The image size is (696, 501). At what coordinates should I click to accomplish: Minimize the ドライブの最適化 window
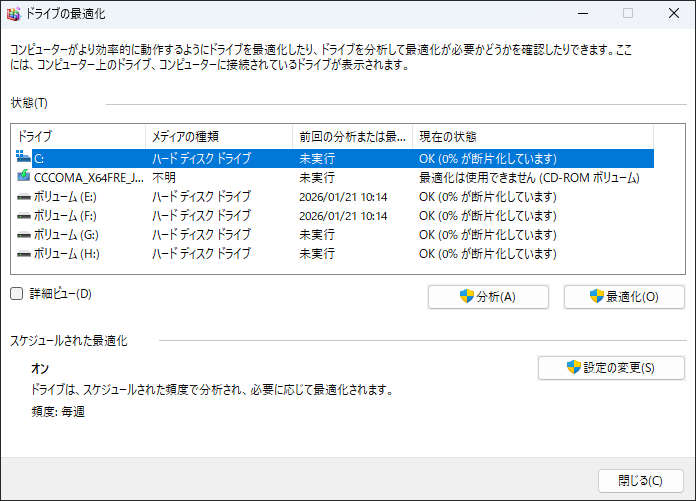583,14
